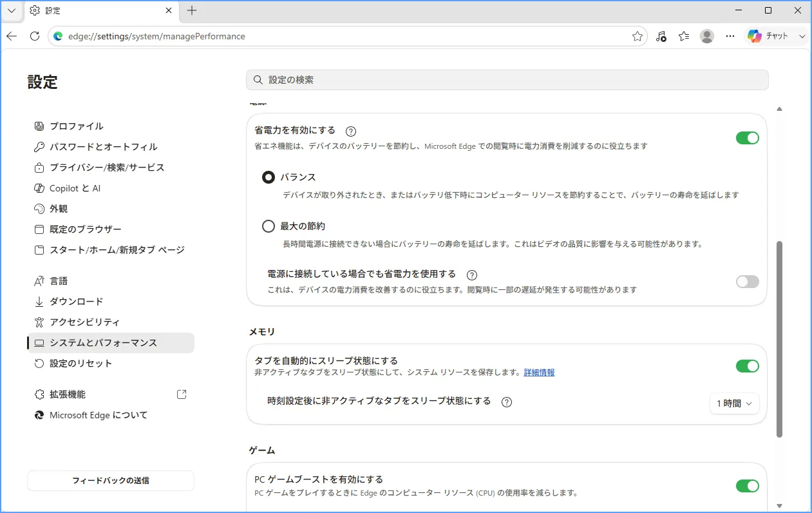The height and width of the screenshot is (513, 812).
Task: Open 既定のブラウザー section
Action: pyautogui.click(x=111, y=229)
